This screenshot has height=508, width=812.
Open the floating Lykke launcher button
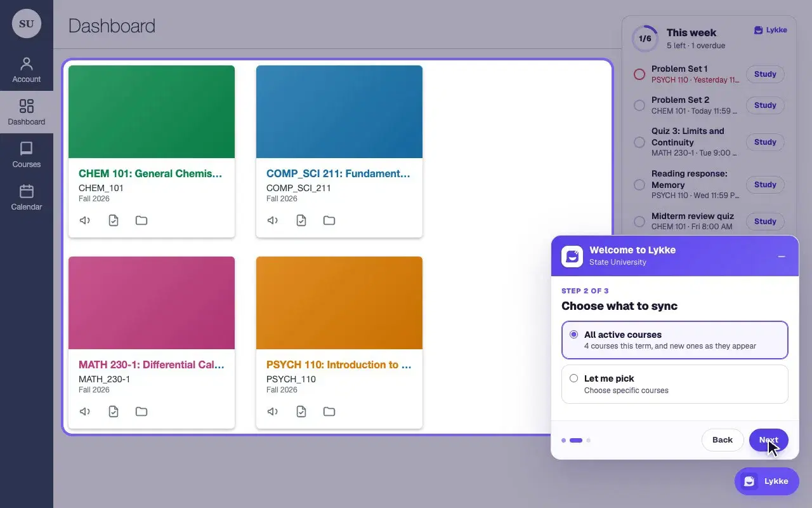[767, 481]
